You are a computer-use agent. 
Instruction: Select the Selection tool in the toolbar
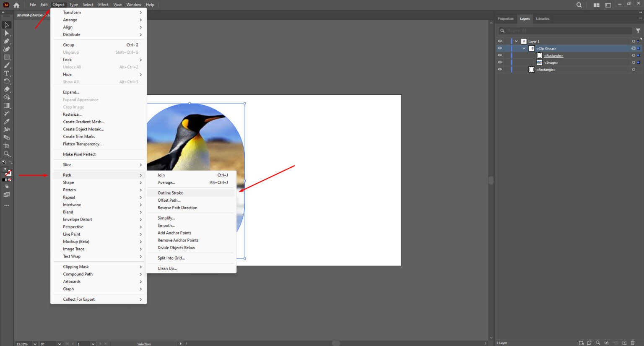(x=7, y=25)
